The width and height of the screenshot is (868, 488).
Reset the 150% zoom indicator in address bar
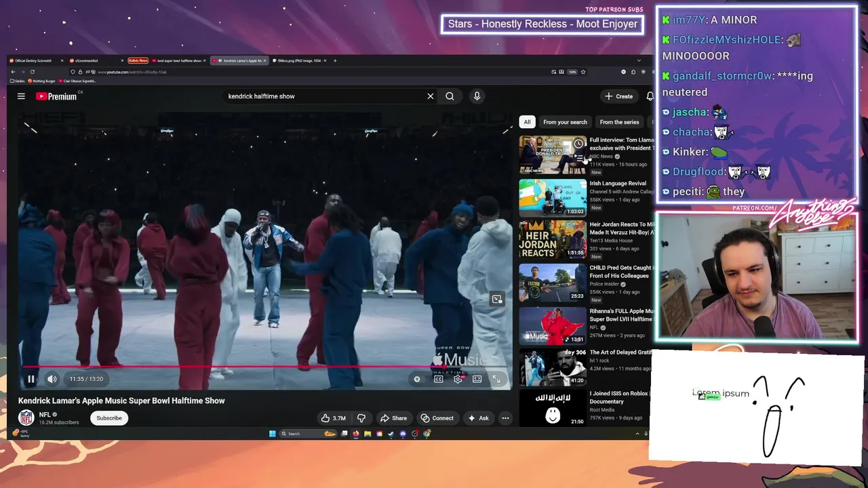(x=572, y=71)
